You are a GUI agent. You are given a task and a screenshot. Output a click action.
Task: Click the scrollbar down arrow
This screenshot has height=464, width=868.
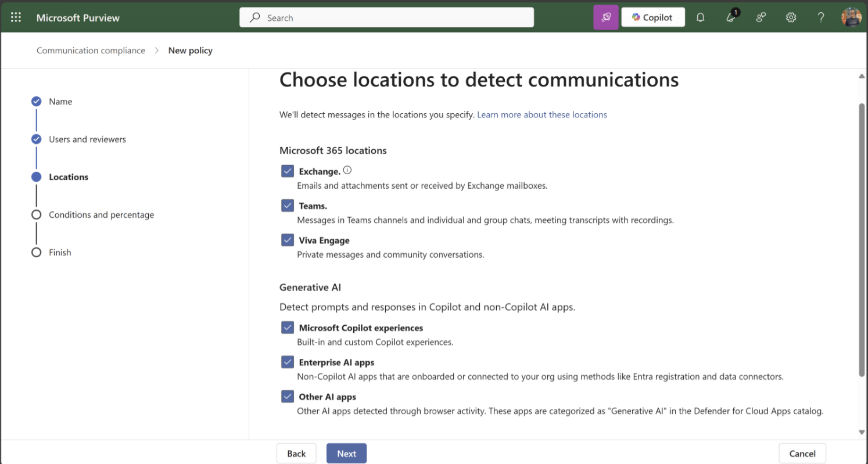(x=862, y=432)
